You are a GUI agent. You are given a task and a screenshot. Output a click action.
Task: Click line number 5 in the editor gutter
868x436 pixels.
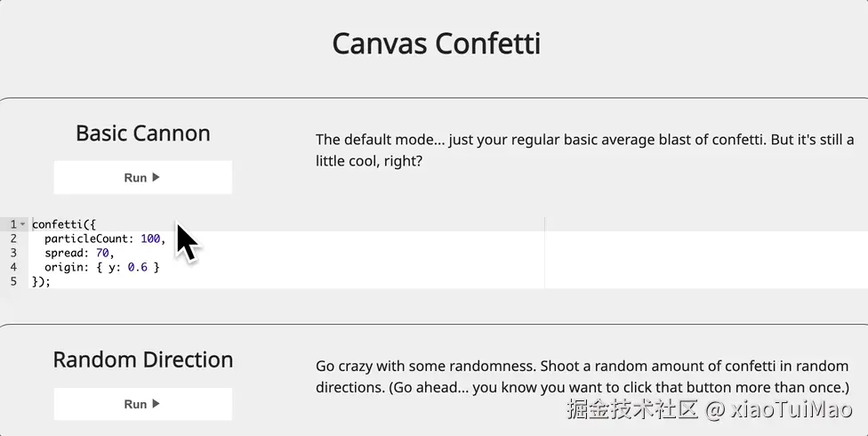point(13,281)
